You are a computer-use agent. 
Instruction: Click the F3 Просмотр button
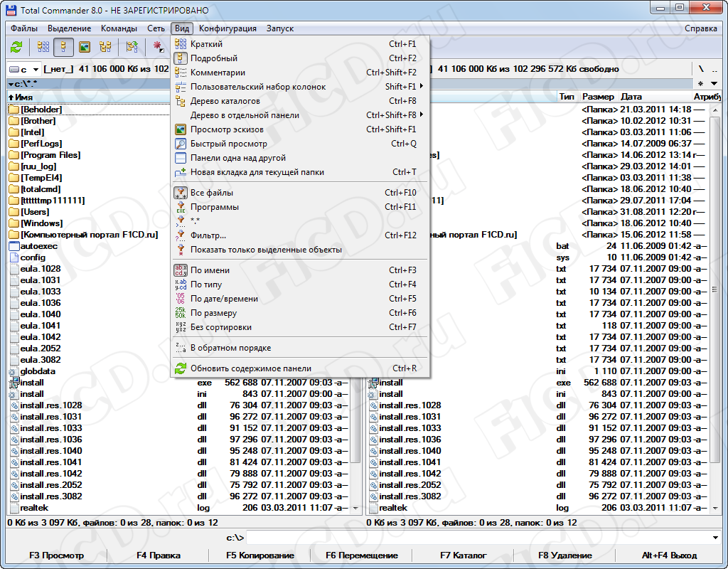[x=57, y=555]
